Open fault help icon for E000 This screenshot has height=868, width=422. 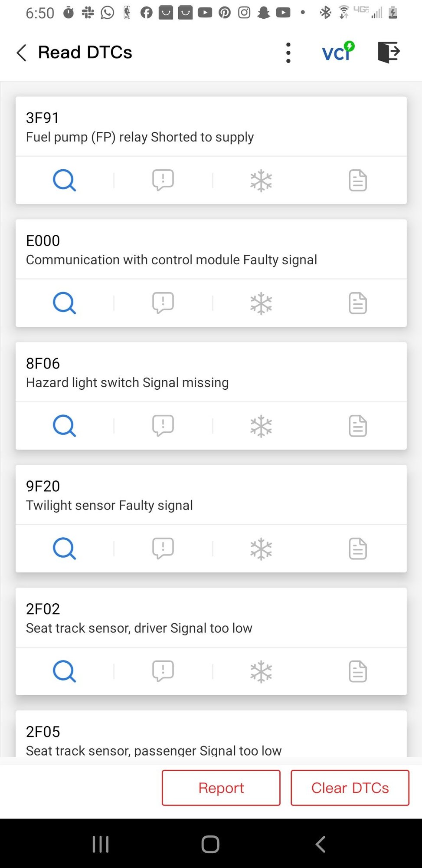pyautogui.click(x=163, y=303)
